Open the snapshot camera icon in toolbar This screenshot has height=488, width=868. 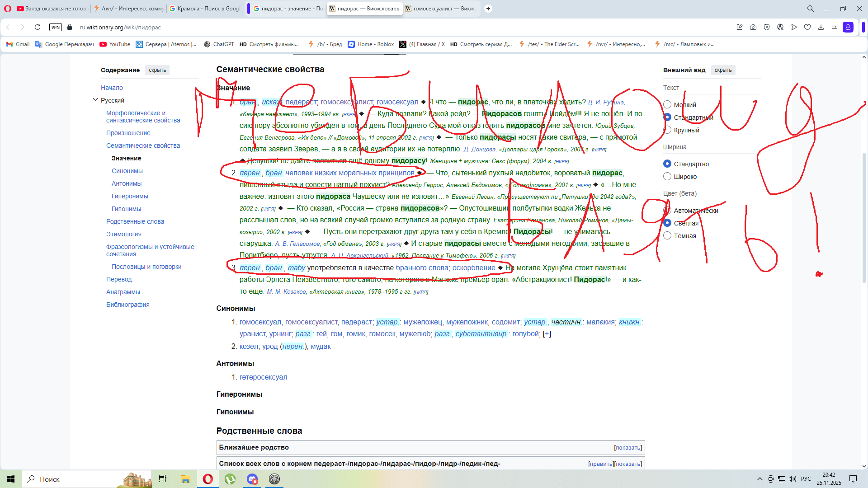753,27
